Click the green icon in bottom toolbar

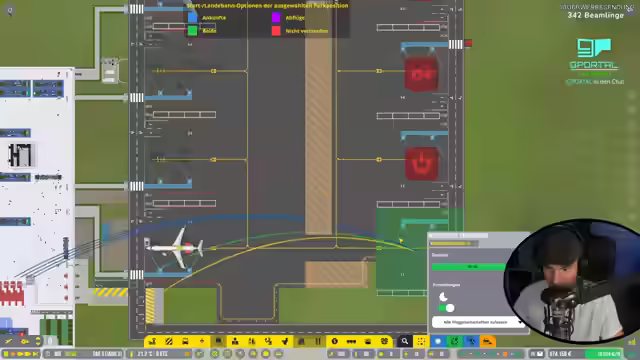coord(454,341)
